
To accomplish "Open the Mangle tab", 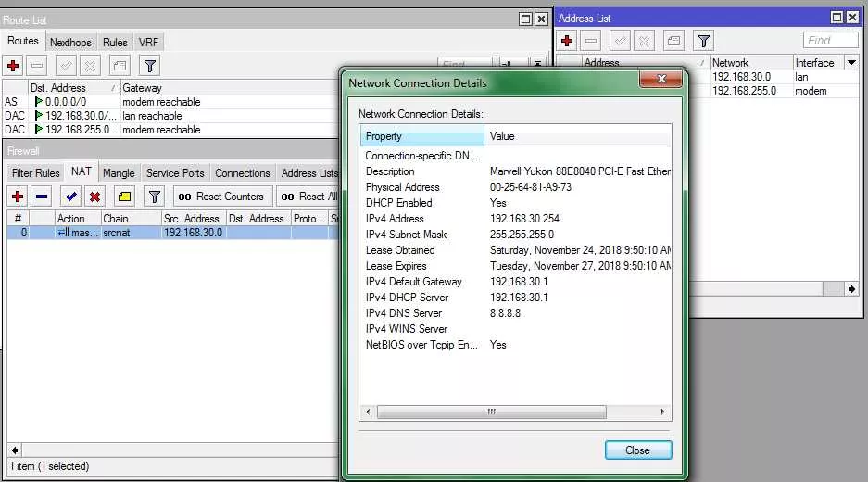I will (x=119, y=172).
